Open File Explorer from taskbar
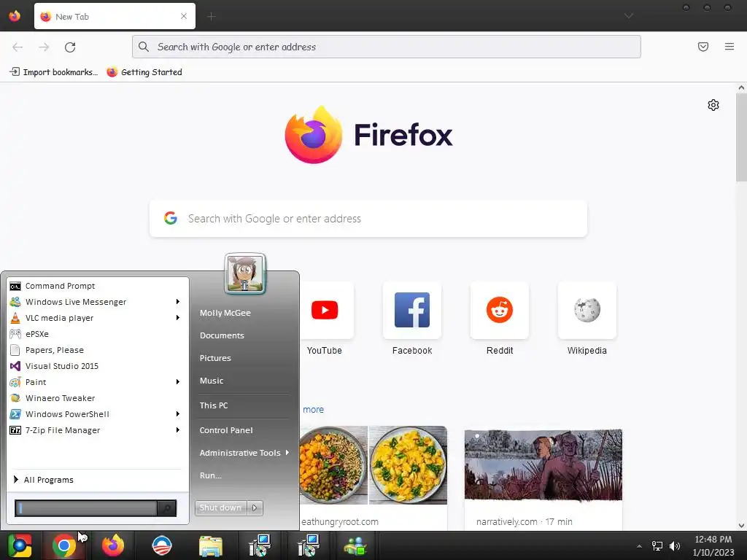 point(210,545)
